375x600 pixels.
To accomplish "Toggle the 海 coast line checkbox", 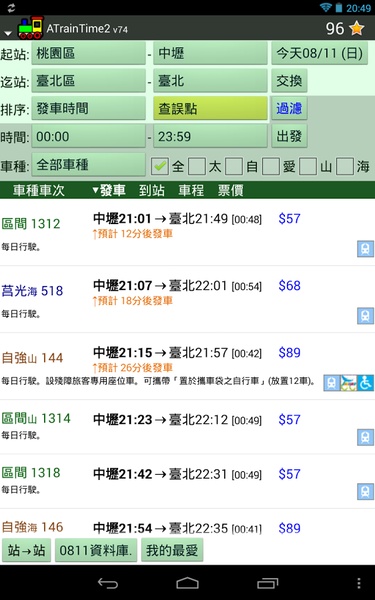I will click(345, 166).
